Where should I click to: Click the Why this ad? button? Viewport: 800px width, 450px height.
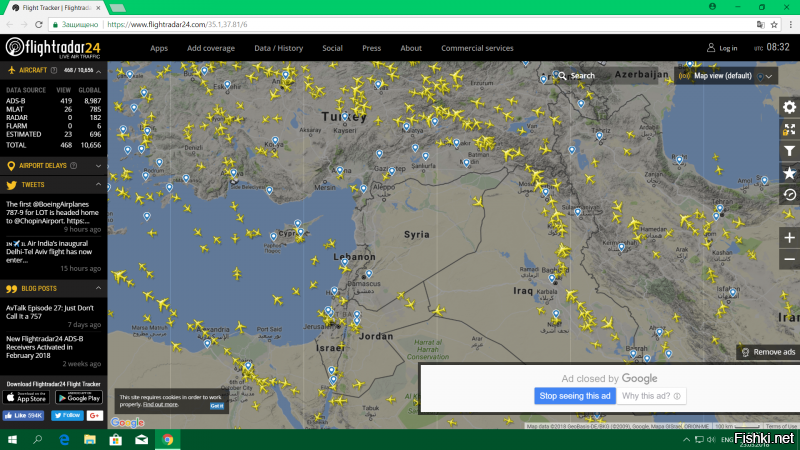651,396
